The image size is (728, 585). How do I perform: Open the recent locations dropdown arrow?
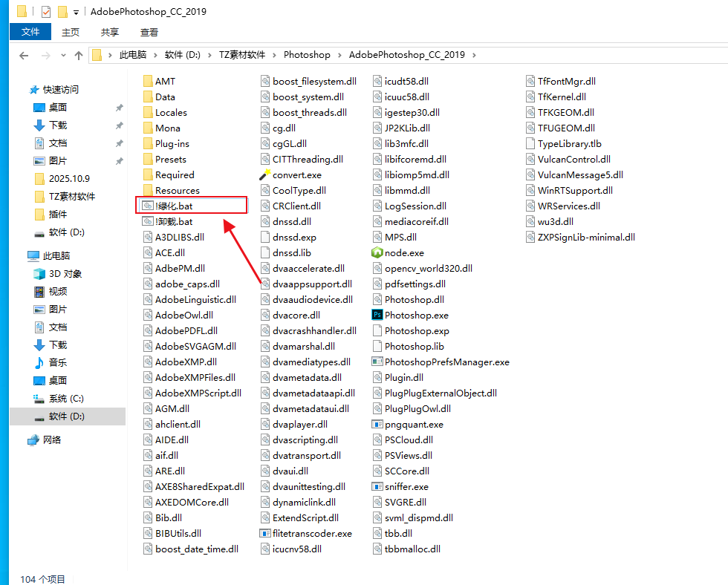tap(63, 56)
